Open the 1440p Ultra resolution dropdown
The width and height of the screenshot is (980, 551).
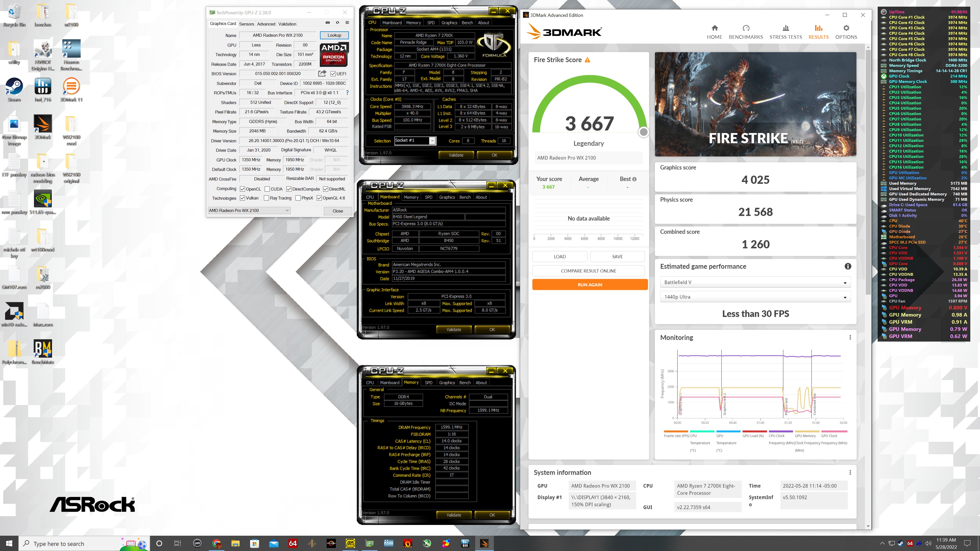tap(755, 297)
